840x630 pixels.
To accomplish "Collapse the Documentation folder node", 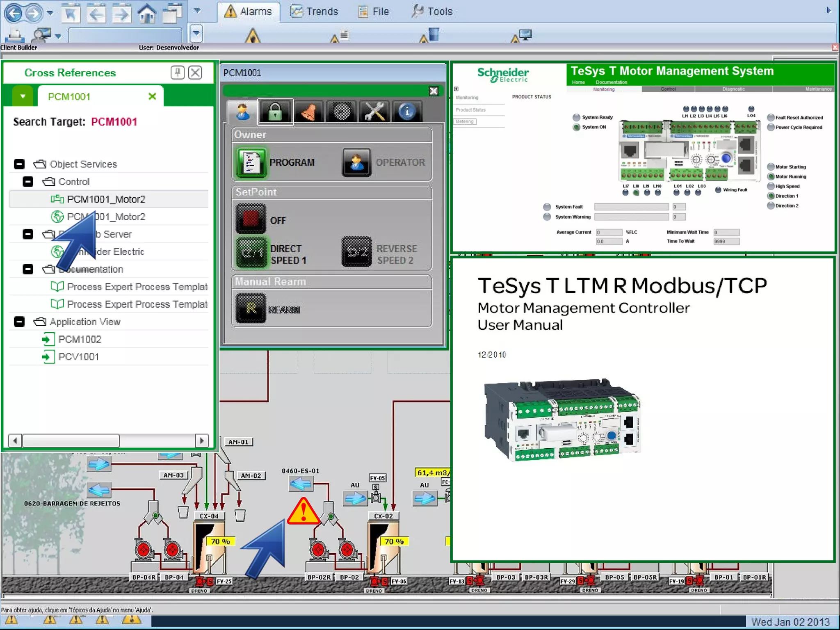I will pos(28,269).
